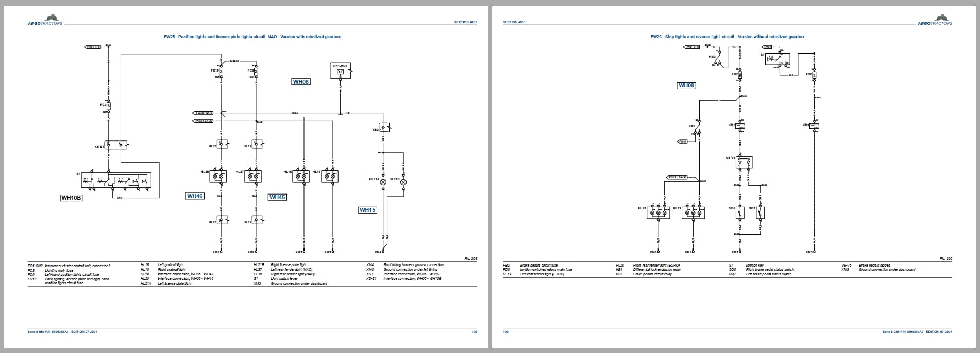Image resolution: width=980 pixels, height=353 pixels.
Task: Click the XM4 ground terminal
Action: (383, 252)
